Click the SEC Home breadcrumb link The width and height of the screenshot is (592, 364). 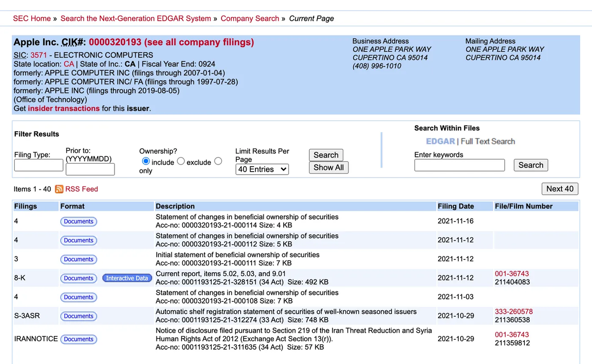tap(32, 18)
